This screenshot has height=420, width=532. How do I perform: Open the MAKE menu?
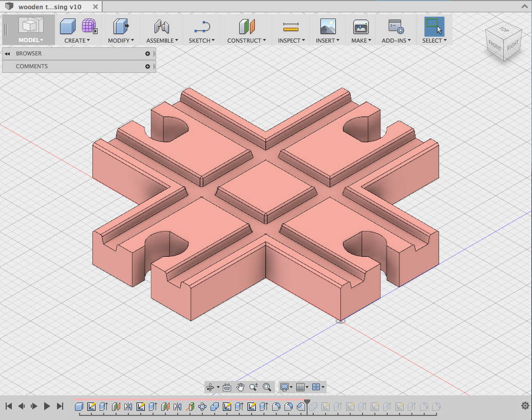click(x=362, y=41)
